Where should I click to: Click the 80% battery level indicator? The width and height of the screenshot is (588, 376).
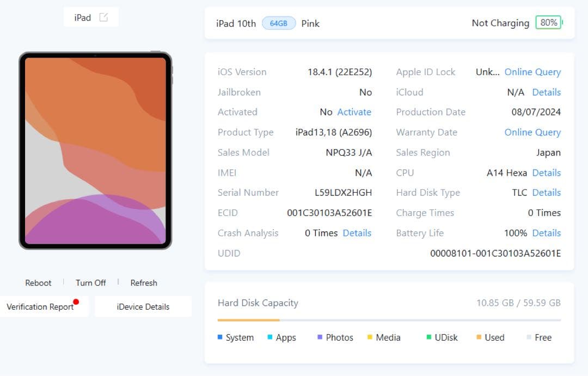(548, 22)
